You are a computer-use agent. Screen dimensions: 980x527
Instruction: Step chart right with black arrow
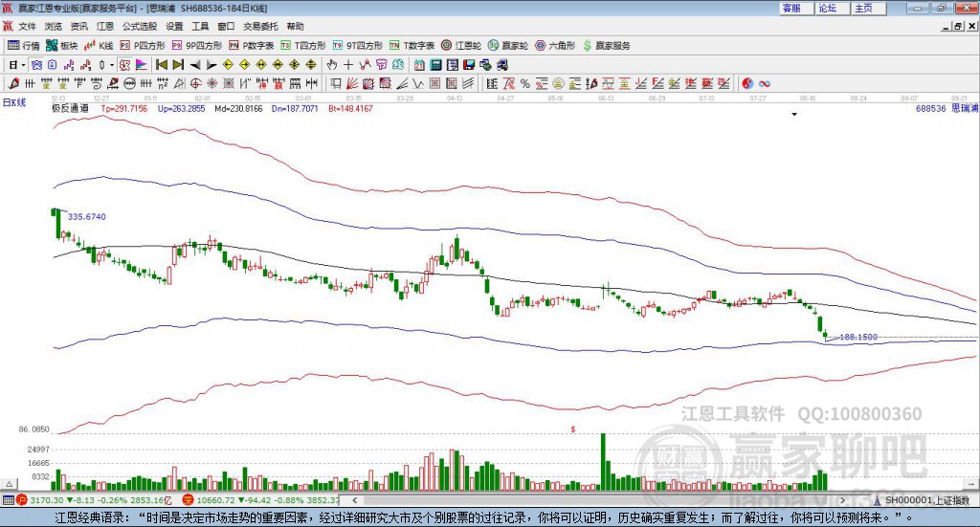point(212,65)
